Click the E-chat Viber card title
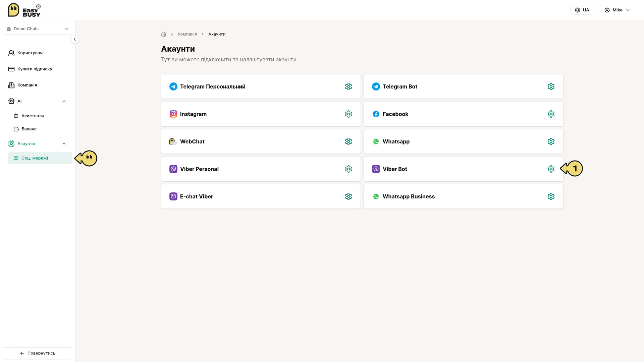Viewport: 644px width, 362px height. [197, 196]
